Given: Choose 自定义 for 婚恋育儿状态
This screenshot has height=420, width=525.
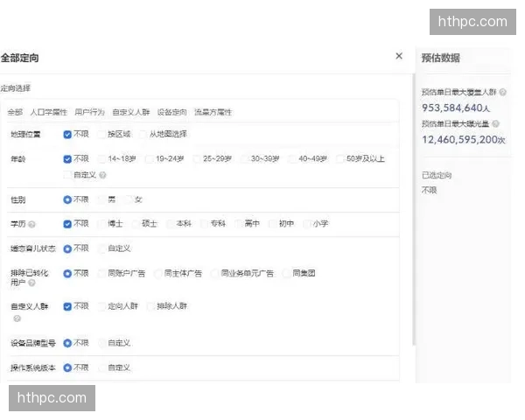Looking at the screenshot, I should [x=101, y=248].
